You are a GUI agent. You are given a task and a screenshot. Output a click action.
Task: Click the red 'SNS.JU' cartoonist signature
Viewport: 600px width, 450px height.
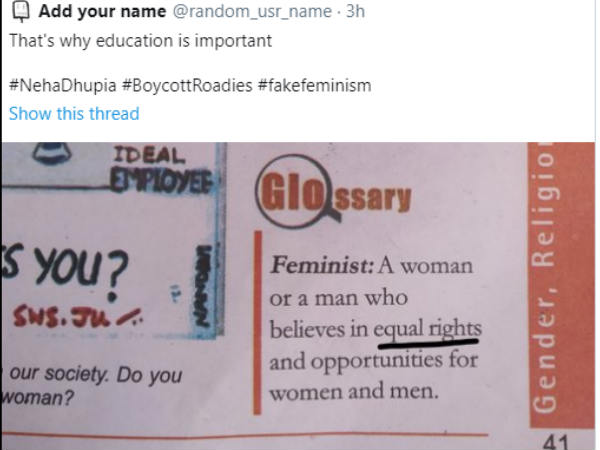77,317
